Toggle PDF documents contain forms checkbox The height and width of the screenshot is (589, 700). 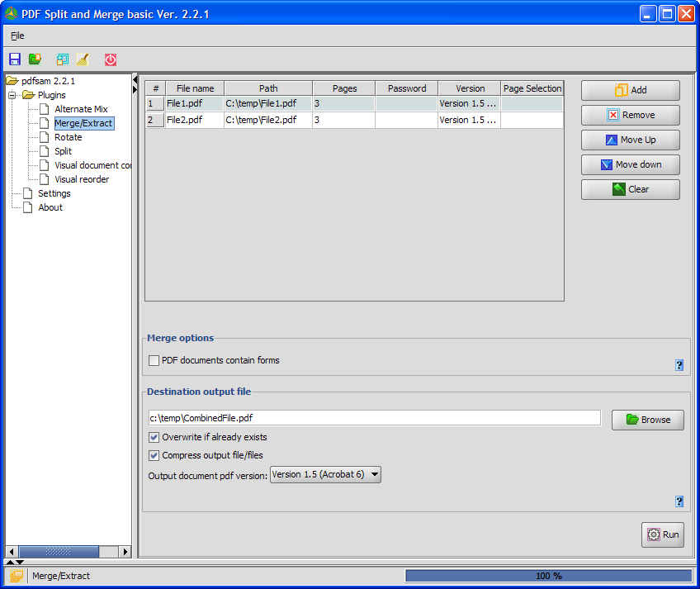tap(154, 360)
